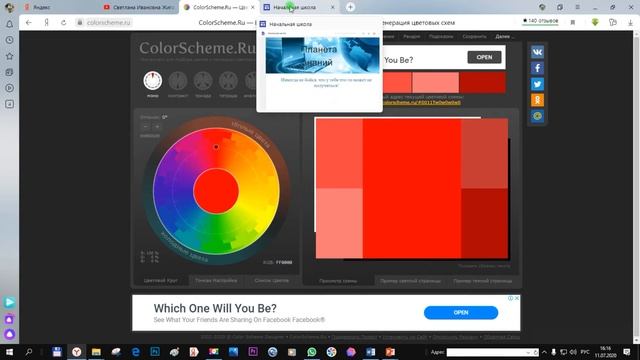Image resolution: width=640 pixels, height=360 pixels.
Task: Open the history clock in sidebar
Action: point(9,40)
